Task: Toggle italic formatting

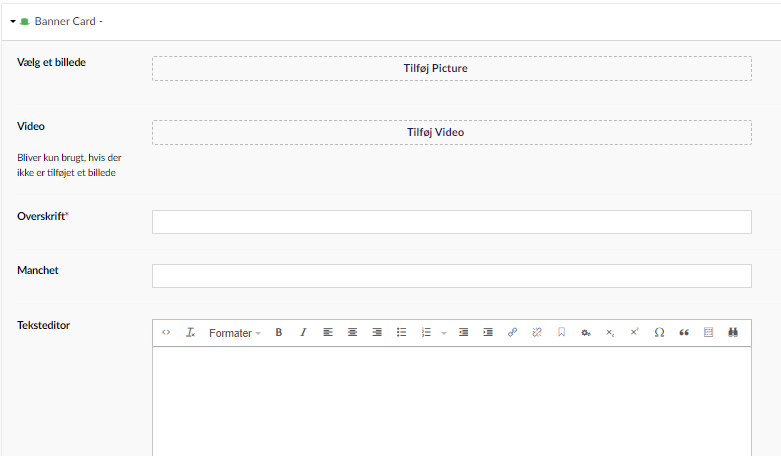Action: click(303, 333)
